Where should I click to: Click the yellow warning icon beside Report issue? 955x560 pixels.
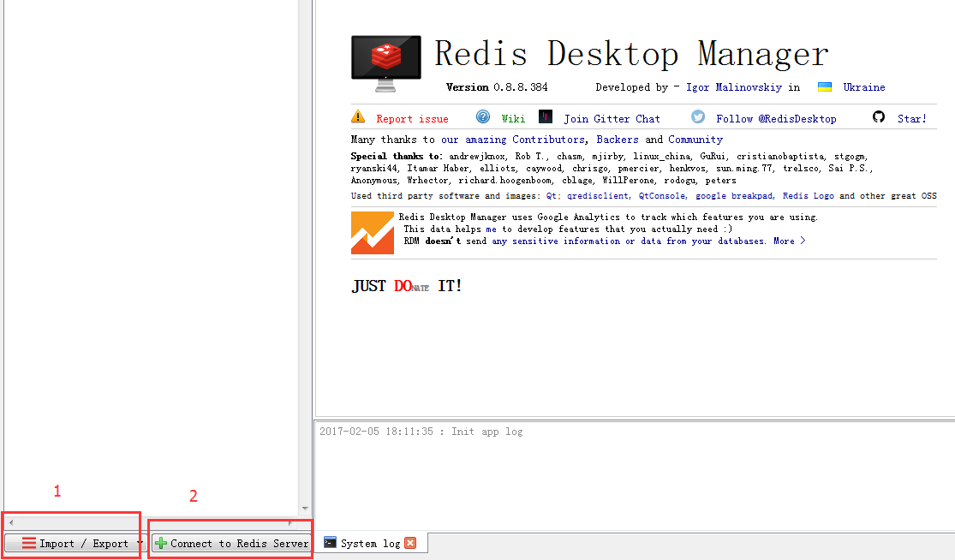point(358,116)
